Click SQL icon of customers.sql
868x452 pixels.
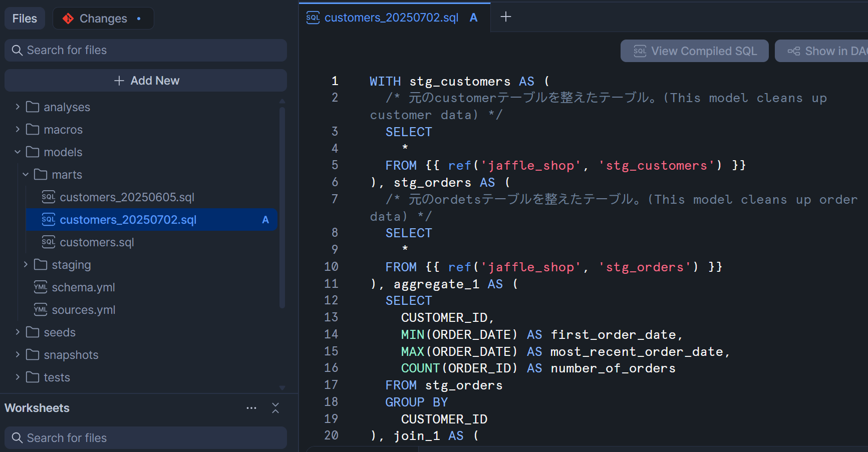[49, 242]
